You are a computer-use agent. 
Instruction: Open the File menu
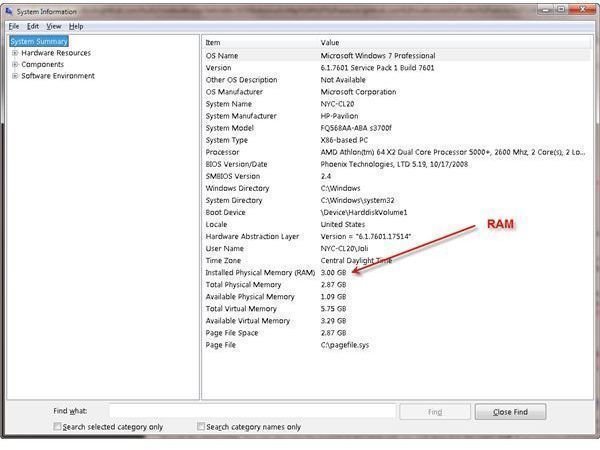[14, 26]
